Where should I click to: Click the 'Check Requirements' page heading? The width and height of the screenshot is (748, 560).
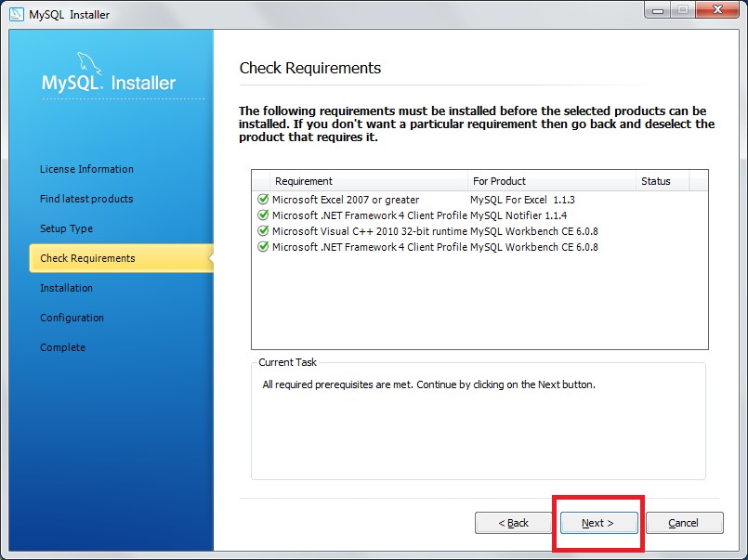pyautogui.click(x=310, y=68)
